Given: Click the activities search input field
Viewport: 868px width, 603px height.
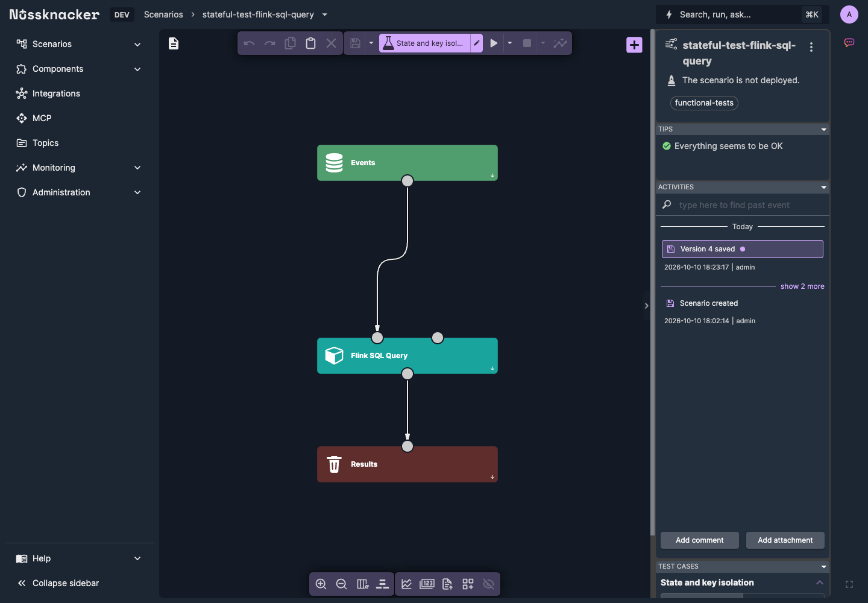Looking at the screenshot, I should click(x=743, y=205).
